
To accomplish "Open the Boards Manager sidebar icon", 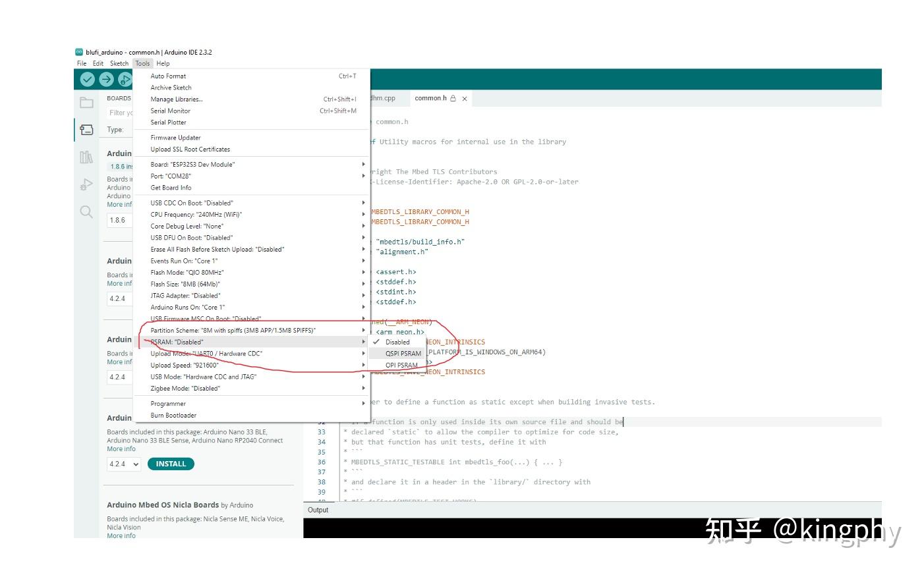I will (86, 130).
